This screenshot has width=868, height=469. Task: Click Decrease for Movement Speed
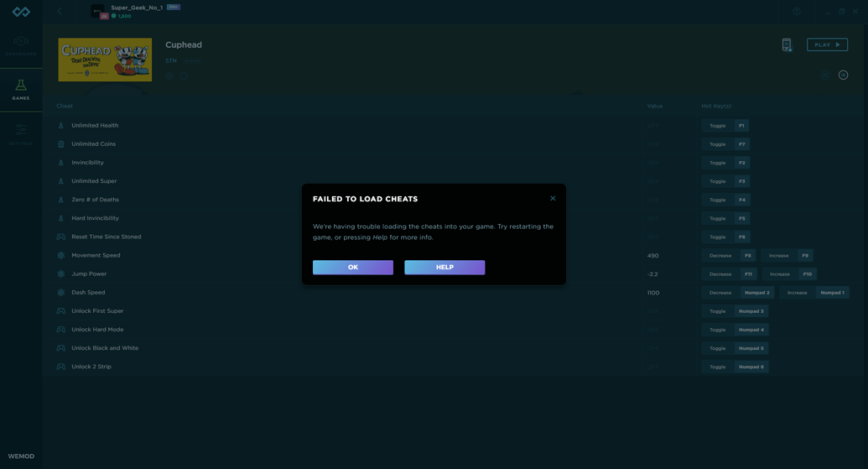(720, 256)
